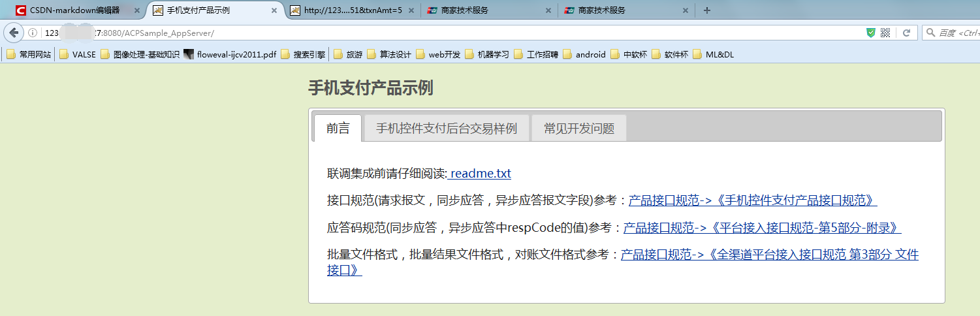Select the 手机支付产品示例 browser tab
This screenshot has width=980, height=316.
215,10
